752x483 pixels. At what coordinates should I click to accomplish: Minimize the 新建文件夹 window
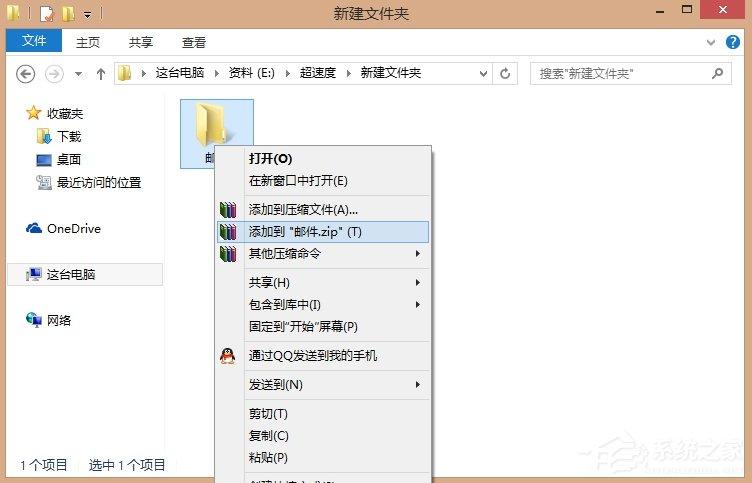(x=660, y=11)
